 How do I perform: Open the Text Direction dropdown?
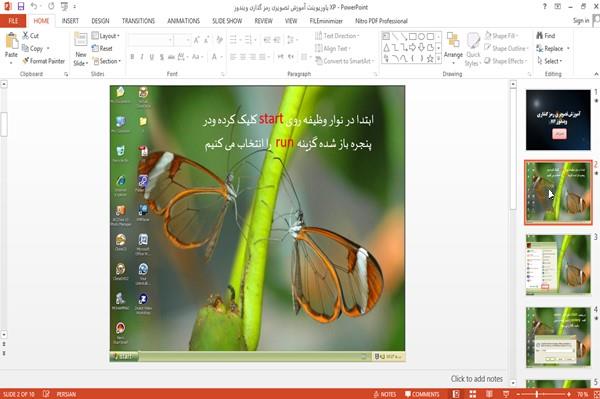(x=337, y=36)
